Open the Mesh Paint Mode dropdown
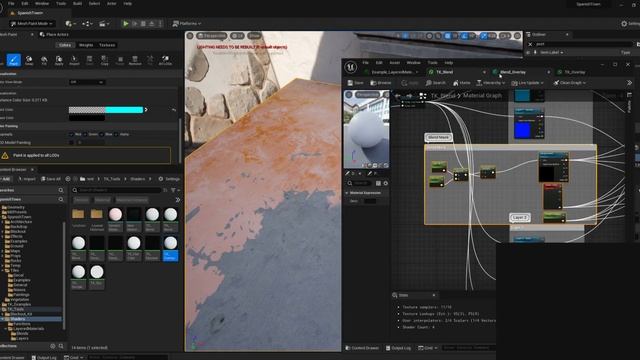640x360 pixels. tap(32, 24)
